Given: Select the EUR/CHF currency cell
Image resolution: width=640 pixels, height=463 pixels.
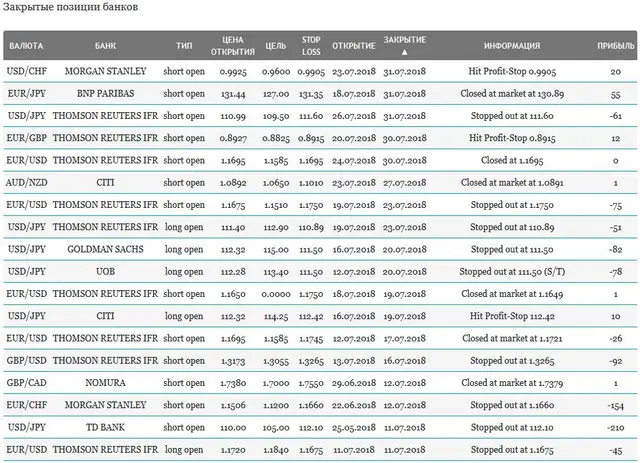Looking at the screenshot, I should point(27,405).
